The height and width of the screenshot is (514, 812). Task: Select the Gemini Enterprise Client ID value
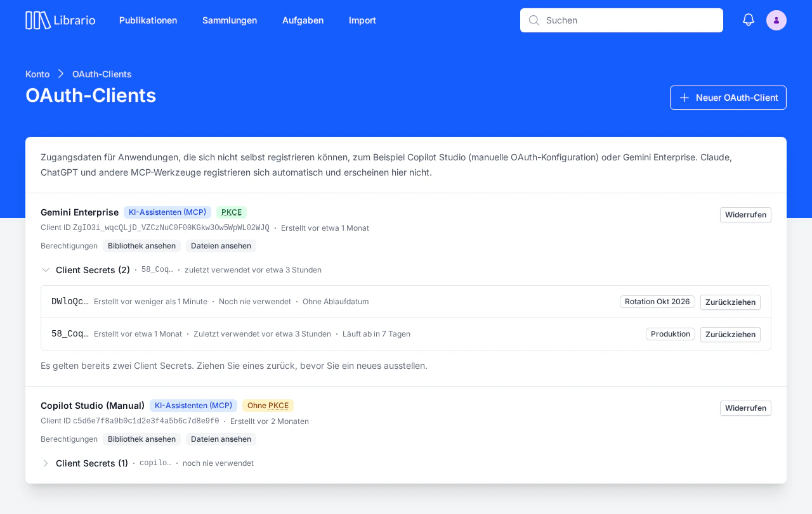pos(171,228)
